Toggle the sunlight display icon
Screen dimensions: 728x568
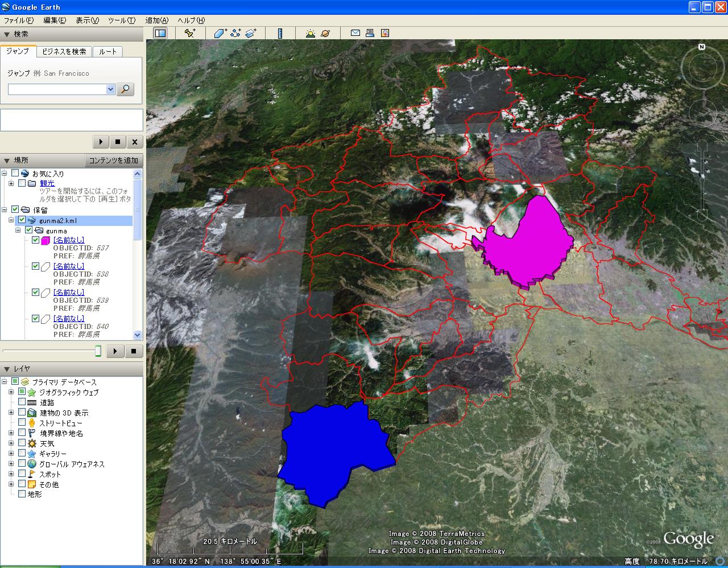coord(310,33)
